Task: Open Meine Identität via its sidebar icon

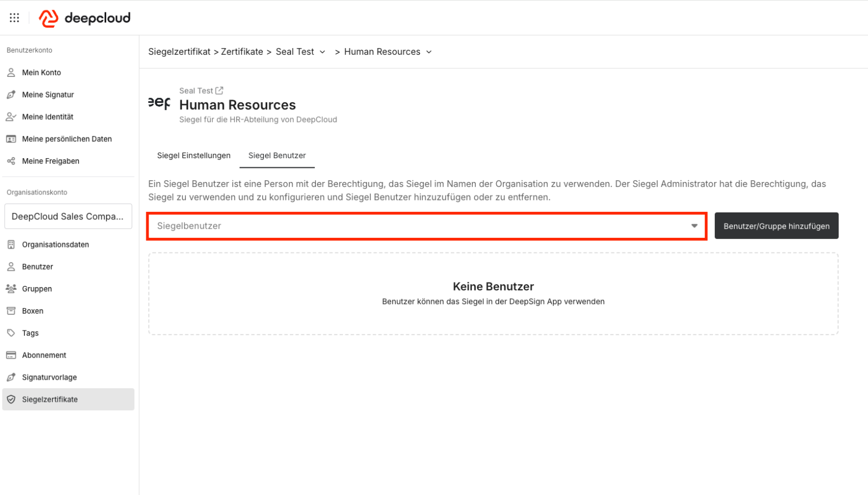Action: click(10, 116)
